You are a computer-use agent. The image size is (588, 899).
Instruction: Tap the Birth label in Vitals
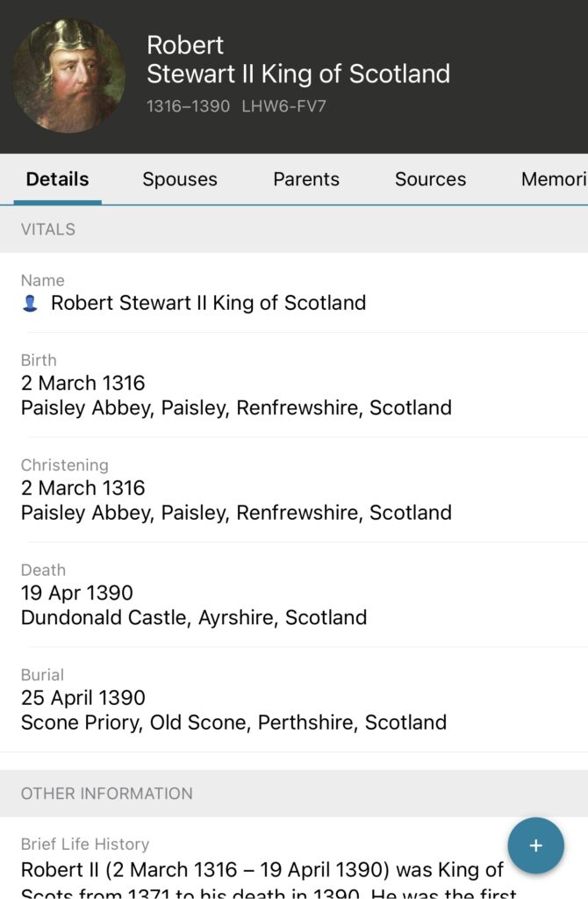(39, 360)
